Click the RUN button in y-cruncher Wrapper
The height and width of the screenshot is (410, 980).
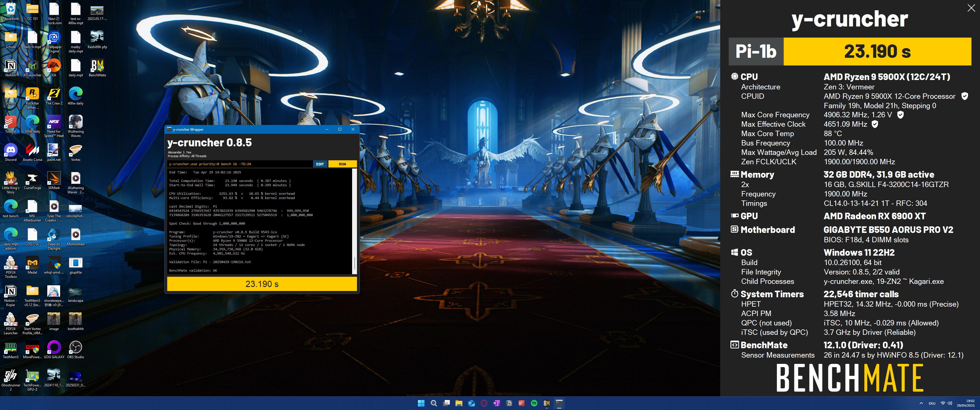pos(342,164)
